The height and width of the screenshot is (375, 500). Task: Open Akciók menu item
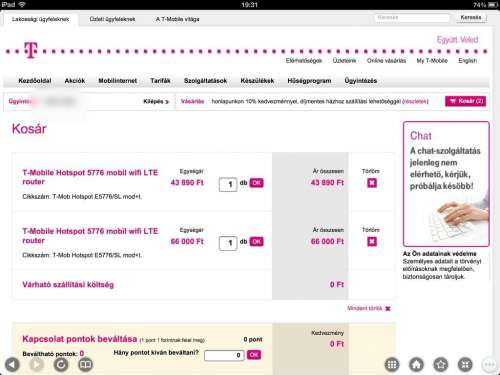click(x=75, y=81)
